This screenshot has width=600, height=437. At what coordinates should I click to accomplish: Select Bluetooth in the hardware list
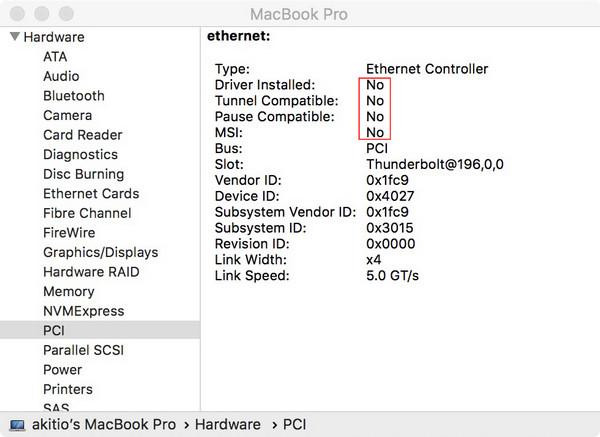point(73,96)
